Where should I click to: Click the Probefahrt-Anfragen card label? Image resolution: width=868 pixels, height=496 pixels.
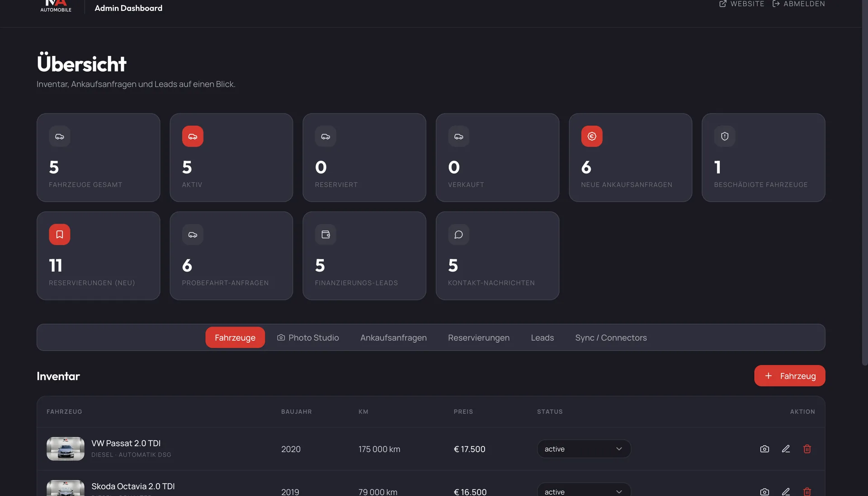point(225,283)
